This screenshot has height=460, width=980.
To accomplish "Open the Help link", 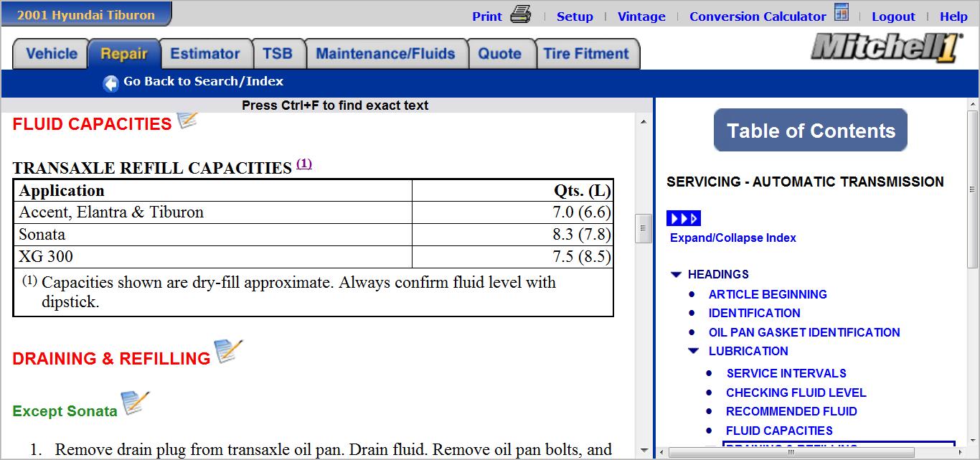I will pos(953,17).
